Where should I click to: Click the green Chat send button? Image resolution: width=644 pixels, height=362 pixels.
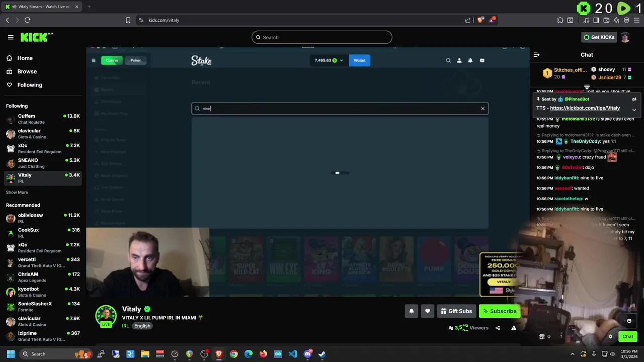click(x=627, y=337)
